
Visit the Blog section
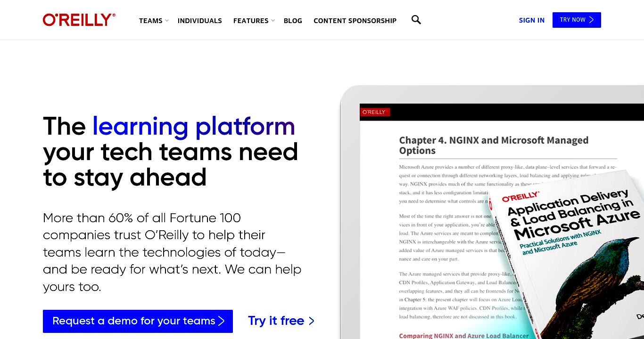[293, 21]
